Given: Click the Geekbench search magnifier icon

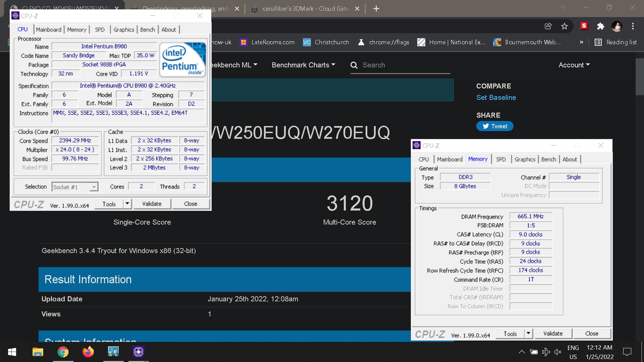Looking at the screenshot, I should coord(354,65).
